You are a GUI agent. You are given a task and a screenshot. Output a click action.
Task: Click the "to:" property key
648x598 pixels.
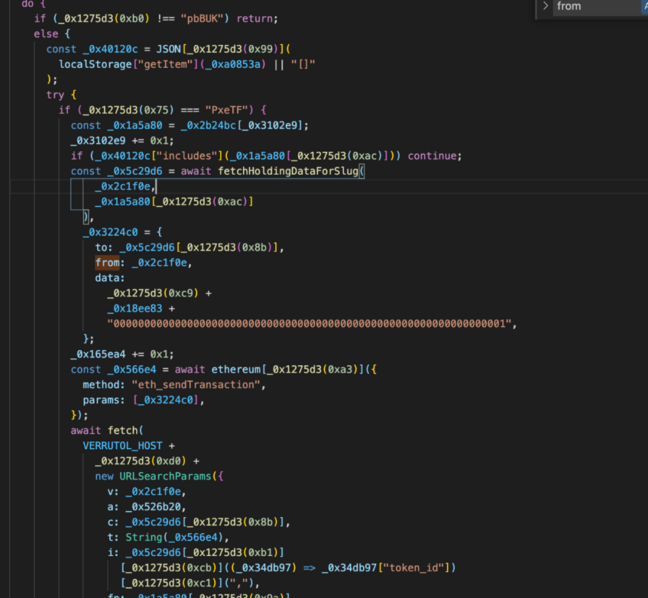click(104, 247)
